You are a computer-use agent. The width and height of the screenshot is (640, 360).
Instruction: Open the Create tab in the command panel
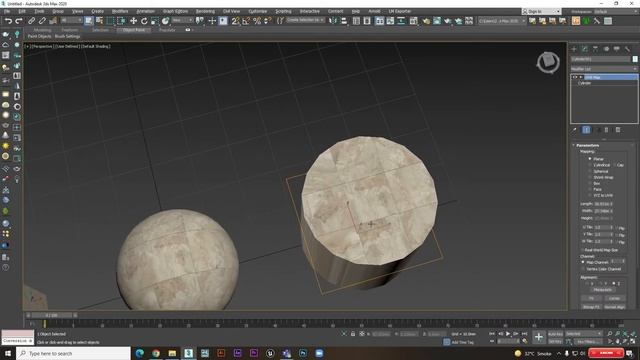(574, 49)
